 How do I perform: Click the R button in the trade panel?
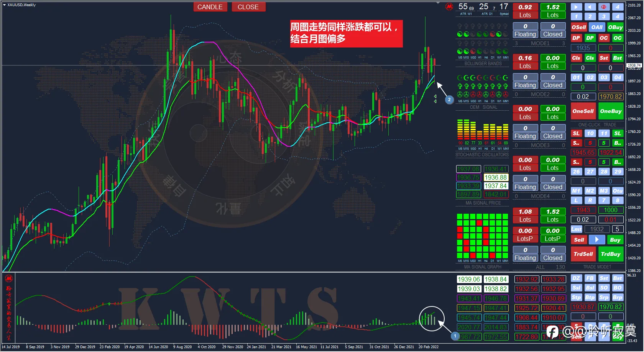tap(590, 200)
